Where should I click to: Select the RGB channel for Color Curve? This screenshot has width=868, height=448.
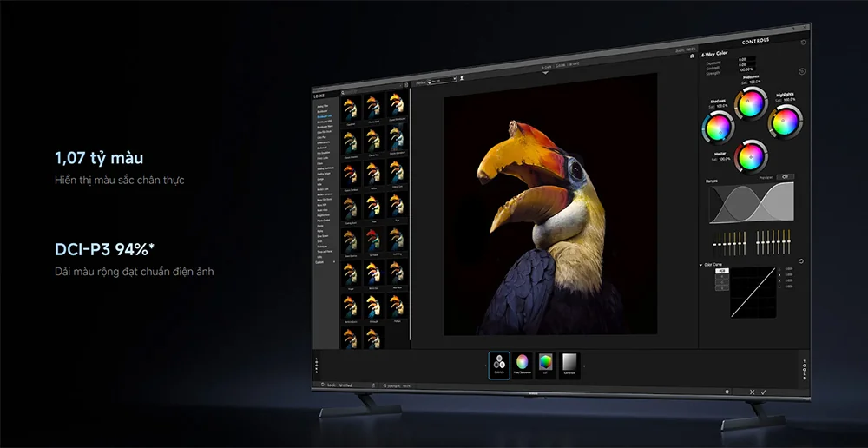pyautogui.click(x=721, y=271)
